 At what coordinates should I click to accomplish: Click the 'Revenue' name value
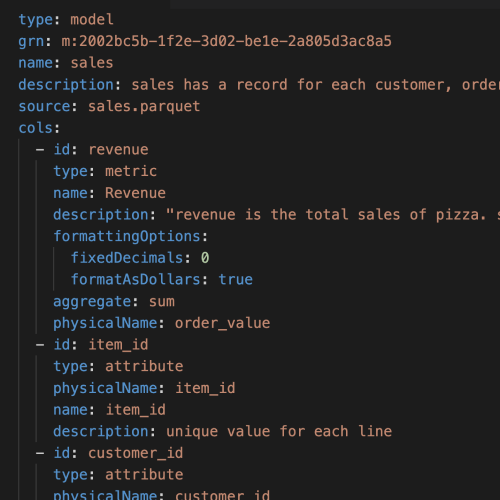tap(135, 193)
